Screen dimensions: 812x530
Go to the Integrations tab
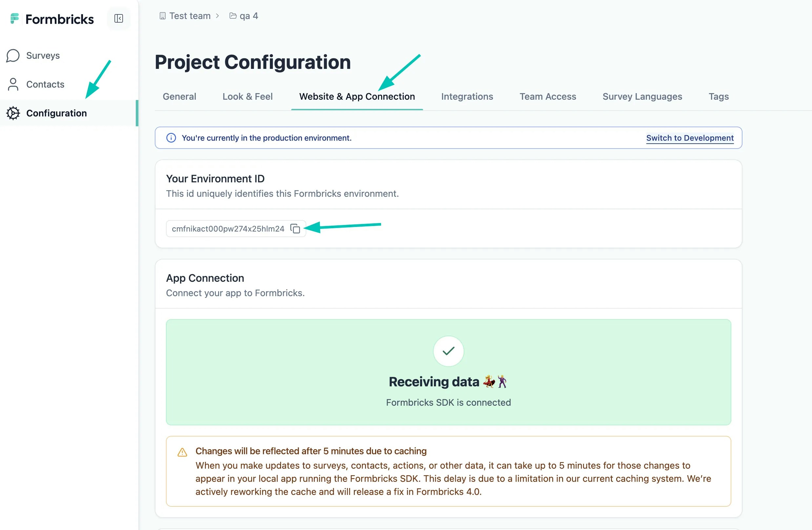click(x=467, y=96)
